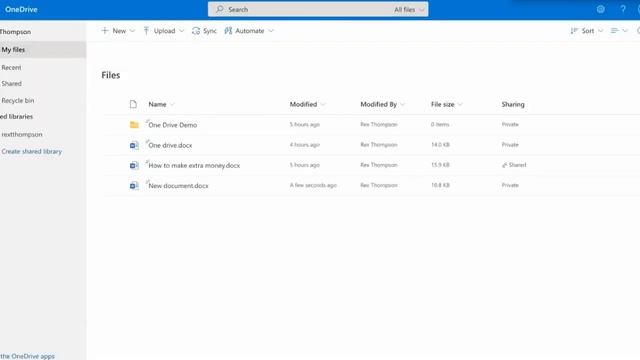This screenshot has width=640, height=360.
Task: Sort by File size column header
Action: point(442,104)
